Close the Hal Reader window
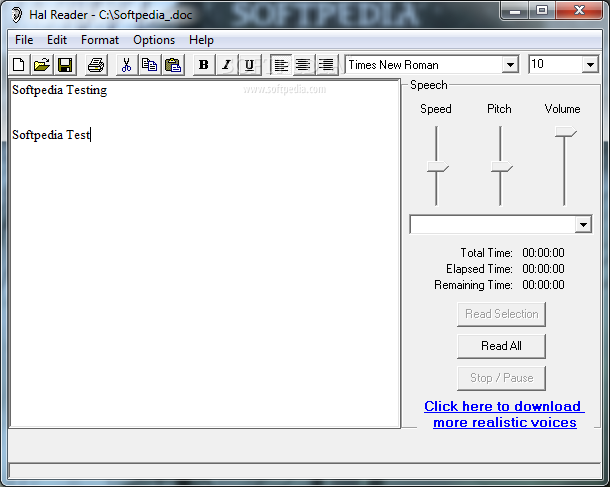Screen dimensions: 610x487 coord(579,11)
